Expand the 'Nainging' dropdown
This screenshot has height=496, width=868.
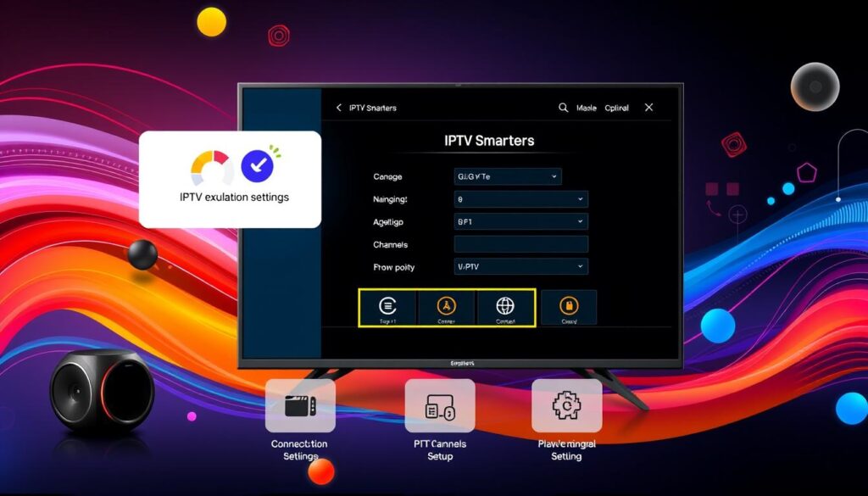click(521, 199)
